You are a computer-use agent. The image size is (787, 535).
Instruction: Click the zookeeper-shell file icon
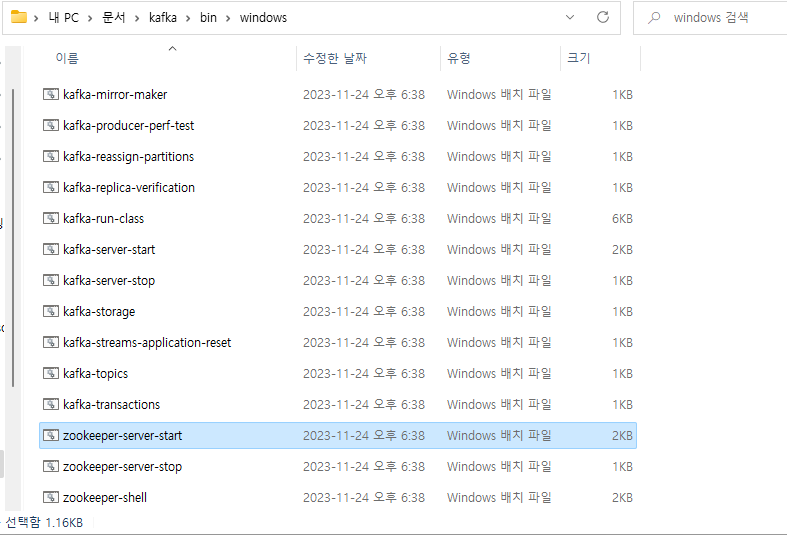tap(51, 497)
